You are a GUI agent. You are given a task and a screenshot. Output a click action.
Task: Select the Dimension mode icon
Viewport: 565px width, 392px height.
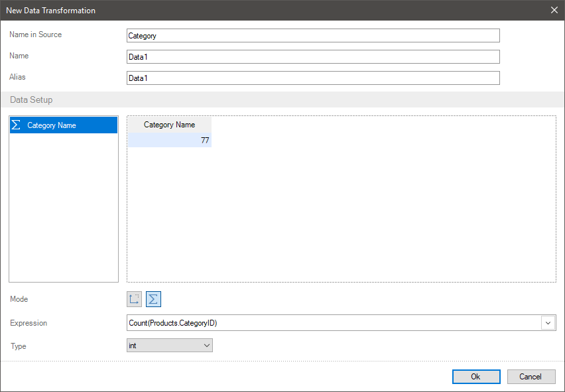[x=135, y=299]
